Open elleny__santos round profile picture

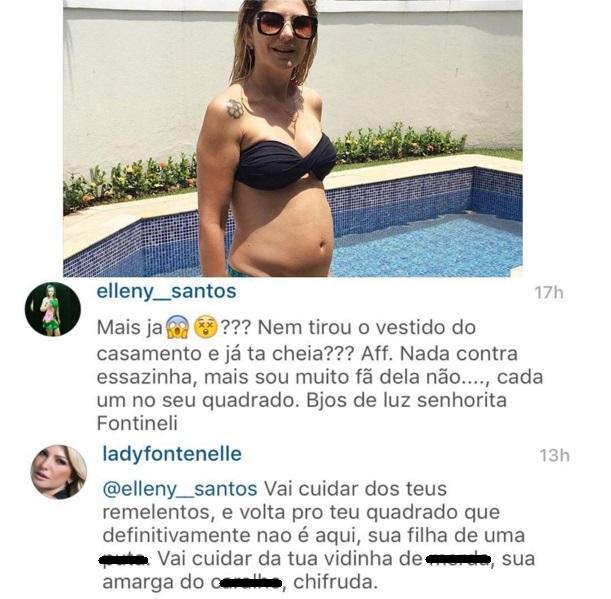[x=53, y=309]
